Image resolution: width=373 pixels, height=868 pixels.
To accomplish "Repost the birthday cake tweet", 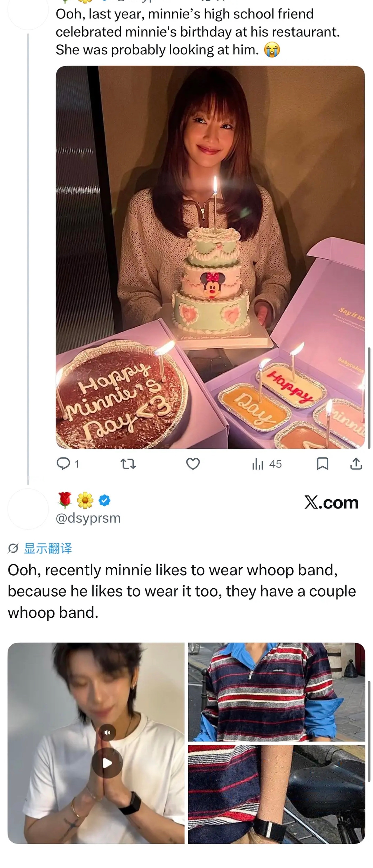I will click(128, 464).
